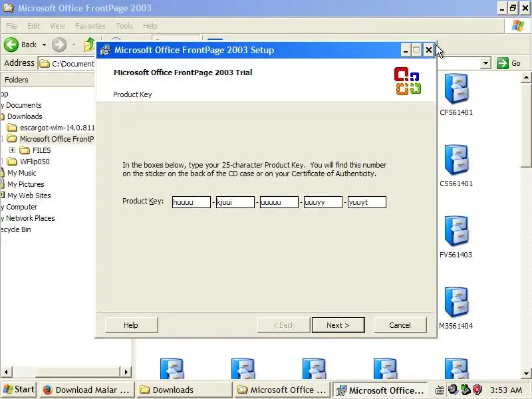Viewport: 532px width, 399px height.
Task: Click folder tree scroll left arrow
Action: tap(6, 372)
